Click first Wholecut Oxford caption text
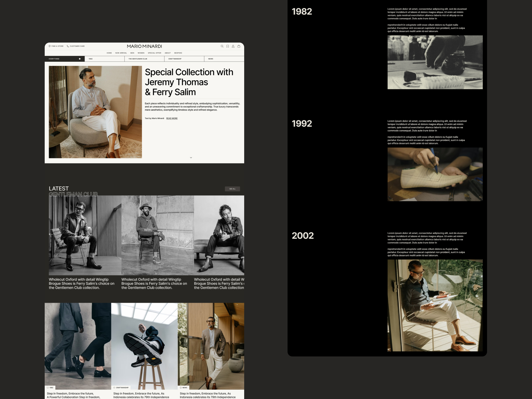Viewport: 532px width, 399px height. 82,284
